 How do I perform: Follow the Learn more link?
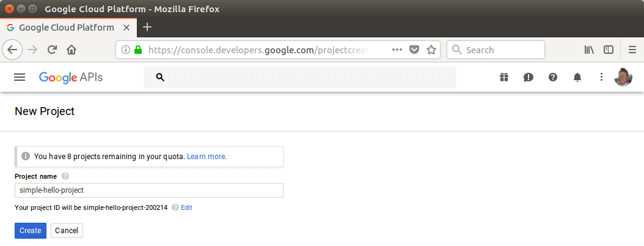206,157
